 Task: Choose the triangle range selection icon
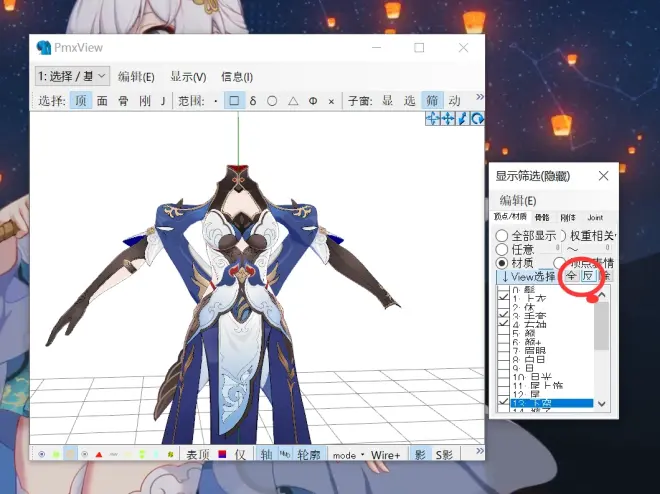293,101
